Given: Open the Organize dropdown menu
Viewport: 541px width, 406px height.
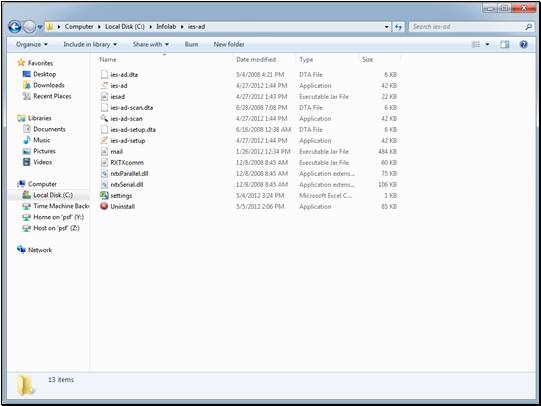Looking at the screenshot, I should [x=32, y=44].
